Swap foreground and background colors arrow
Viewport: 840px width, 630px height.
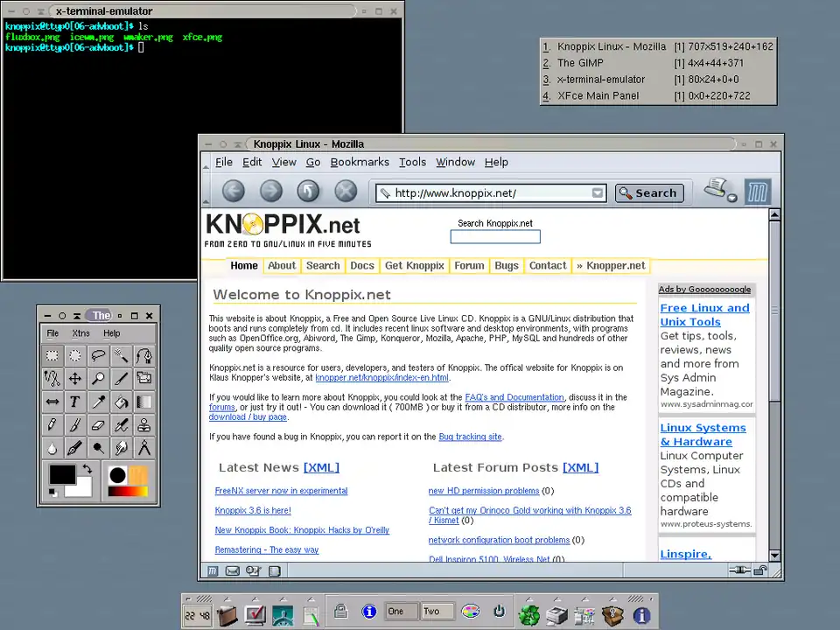pos(87,470)
